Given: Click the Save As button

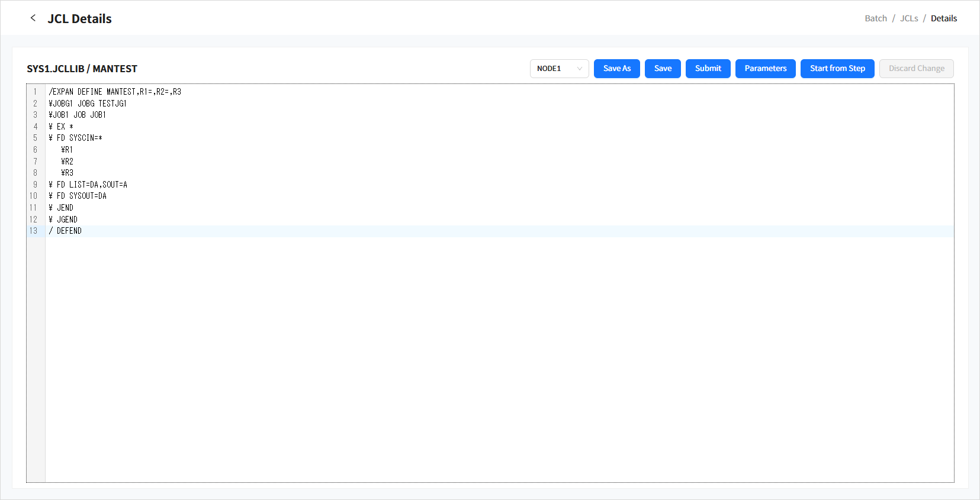Looking at the screenshot, I should (x=616, y=69).
